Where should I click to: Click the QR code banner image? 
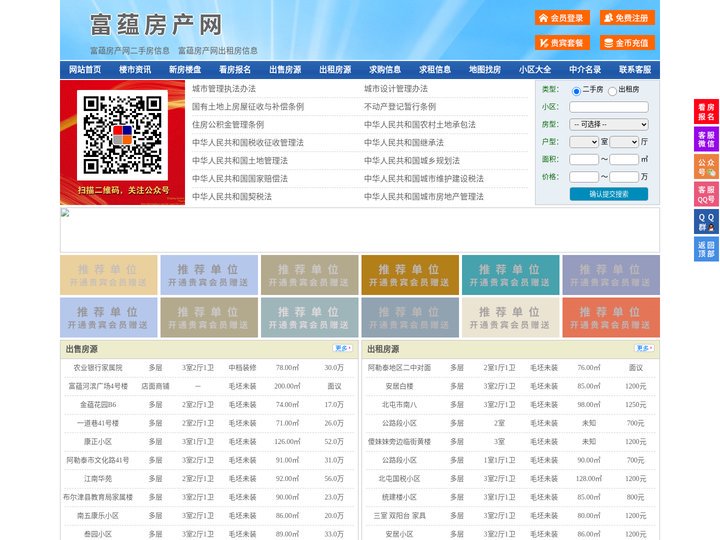[x=123, y=142]
